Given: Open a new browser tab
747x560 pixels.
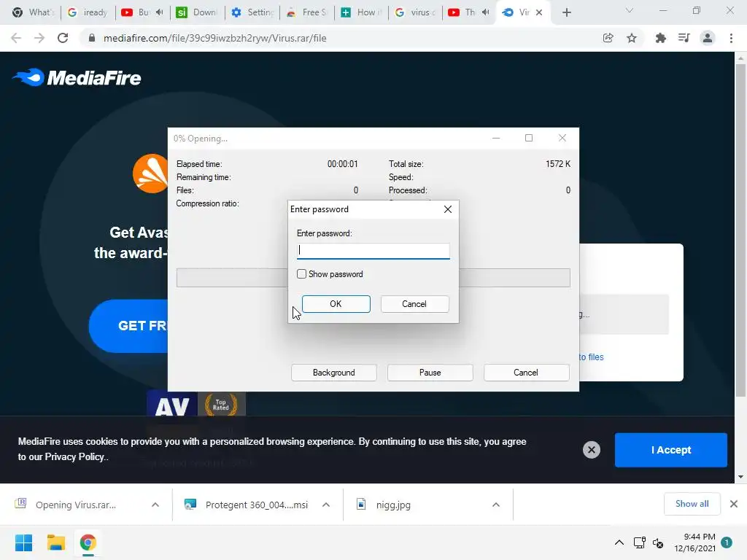Looking at the screenshot, I should [566, 12].
